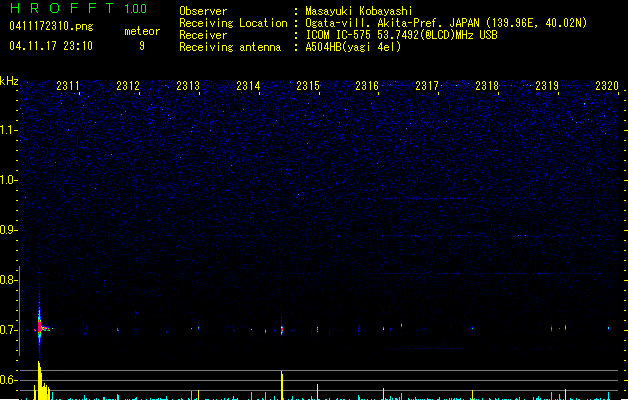
Task: Click the HROFFT 1.0.0 title text
Action: pyautogui.click(x=78, y=8)
